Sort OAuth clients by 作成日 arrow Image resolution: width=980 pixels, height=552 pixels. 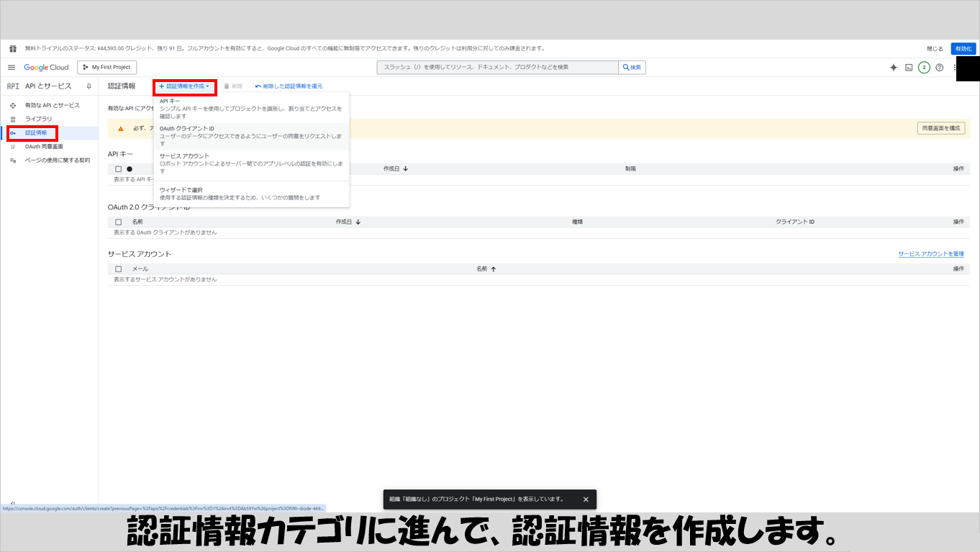[358, 222]
